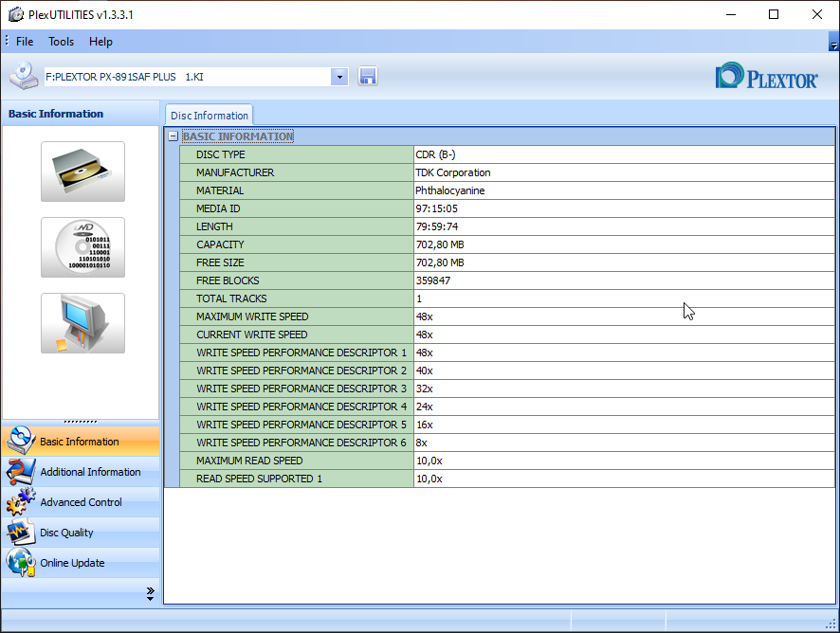This screenshot has width=840, height=633.
Task: Expand the navigation pane overflow chevron
Action: 150,593
